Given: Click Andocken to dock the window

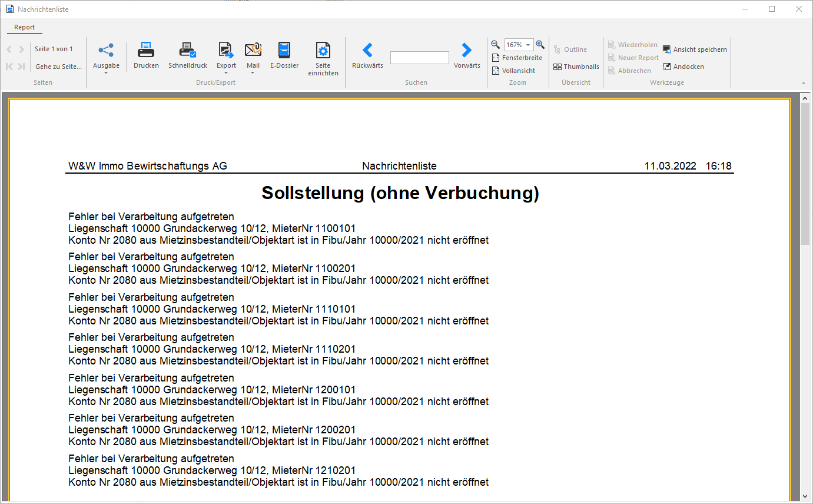Looking at the screenshot, I should [x=683, y=67].
